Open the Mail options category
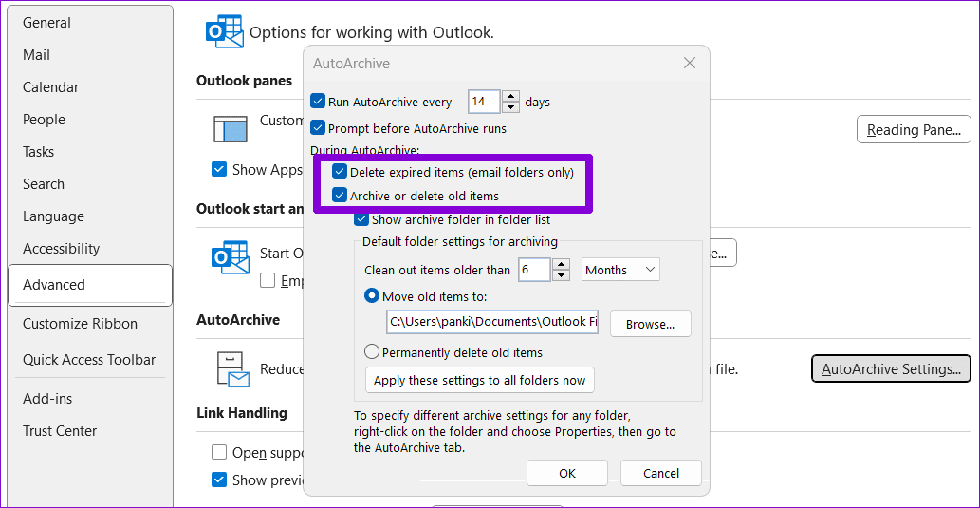 [x=91, y=55]
